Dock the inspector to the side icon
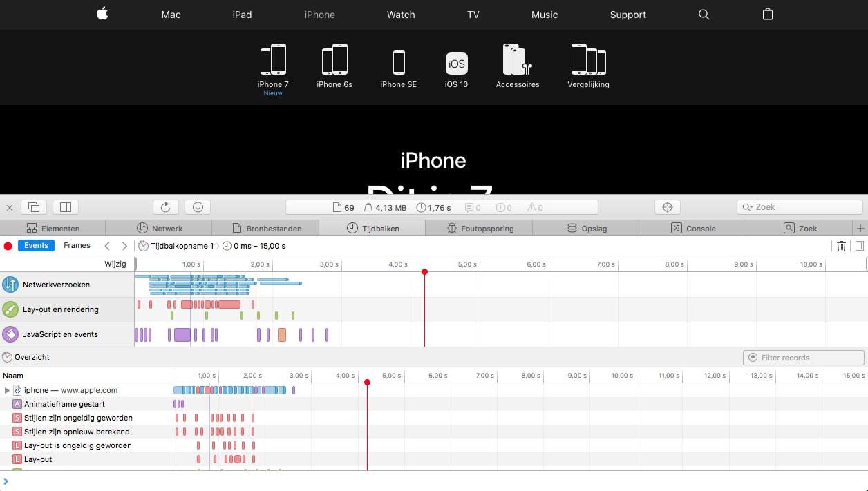This screenshot has width=868, height=491. pyautogui.click(x=66, y=207)
